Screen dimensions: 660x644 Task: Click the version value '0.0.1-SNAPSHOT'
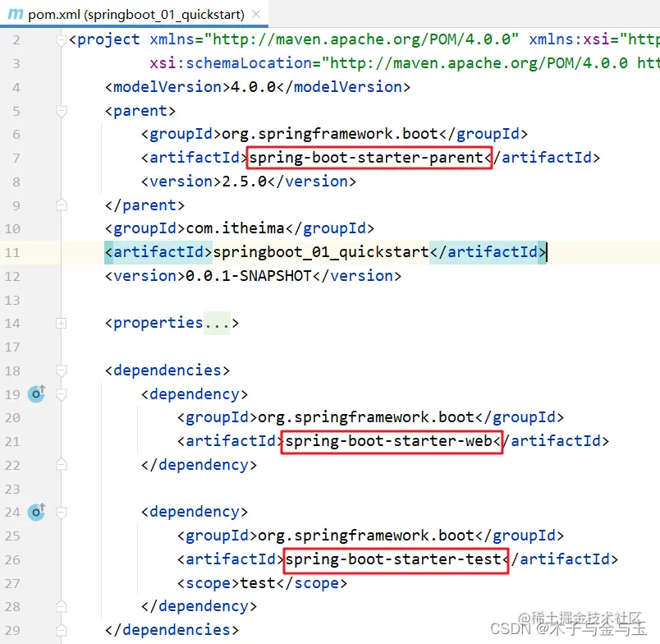click(x=249, y=276)
